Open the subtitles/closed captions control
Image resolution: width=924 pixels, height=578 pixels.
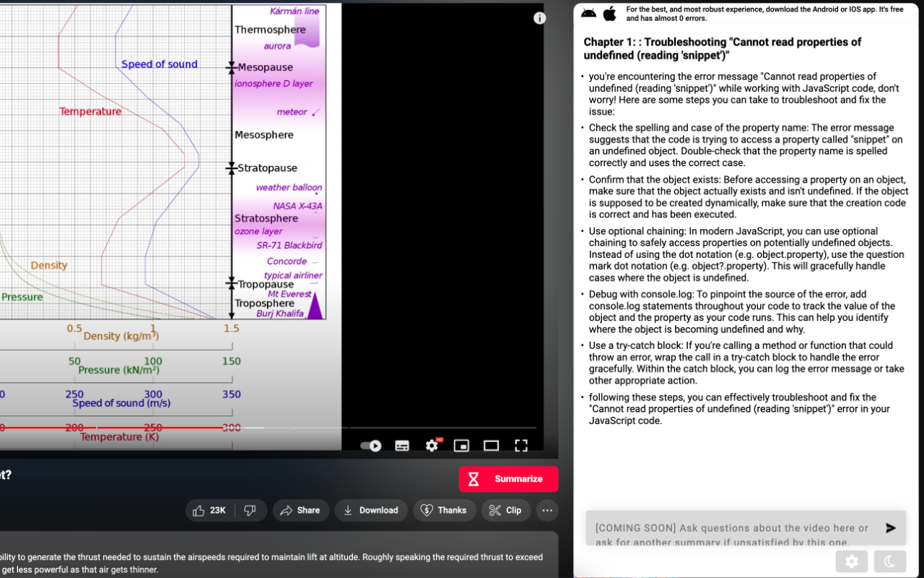[x=401, y=446]
